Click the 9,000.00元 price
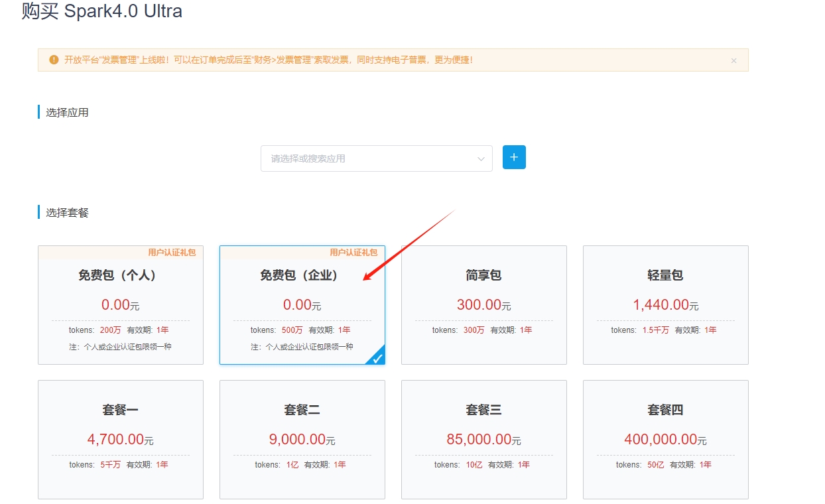Screen dimensions: 825x504 pos(302,440)
